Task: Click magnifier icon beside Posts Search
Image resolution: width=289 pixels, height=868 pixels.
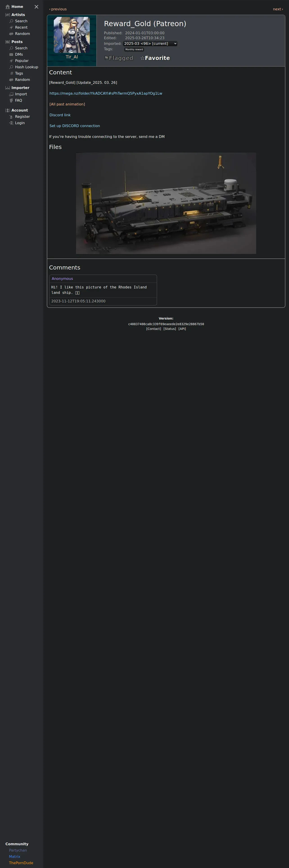Action: click(11, 48)
